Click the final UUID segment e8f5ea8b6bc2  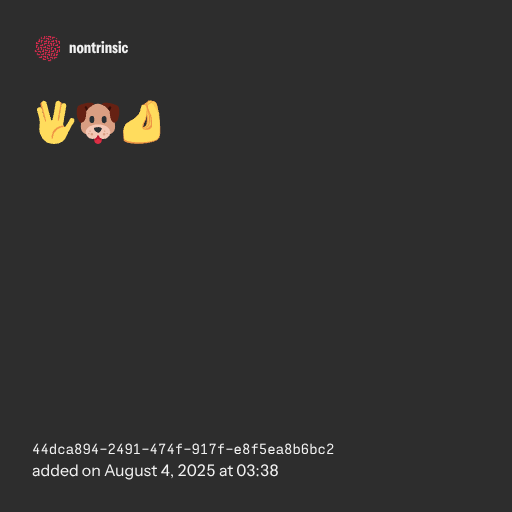tap(284, 449)
